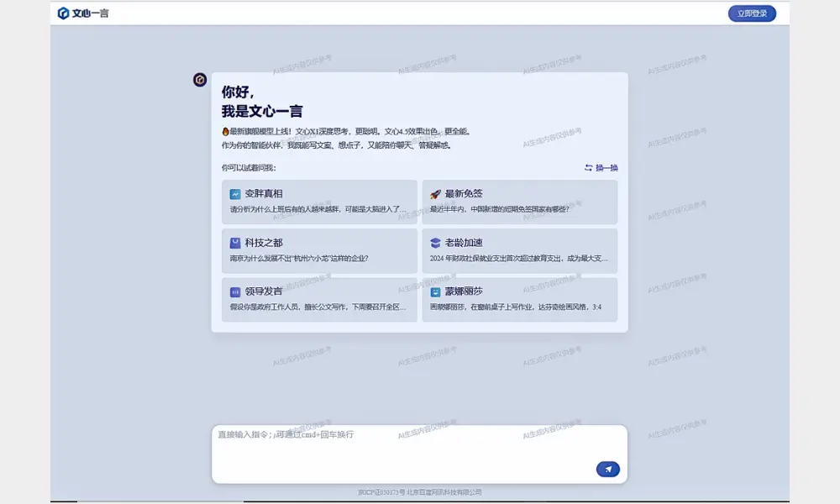Click description text under 最新免签 about 短期免签国家
Screen dimensions: 840x504
[499, 209]
